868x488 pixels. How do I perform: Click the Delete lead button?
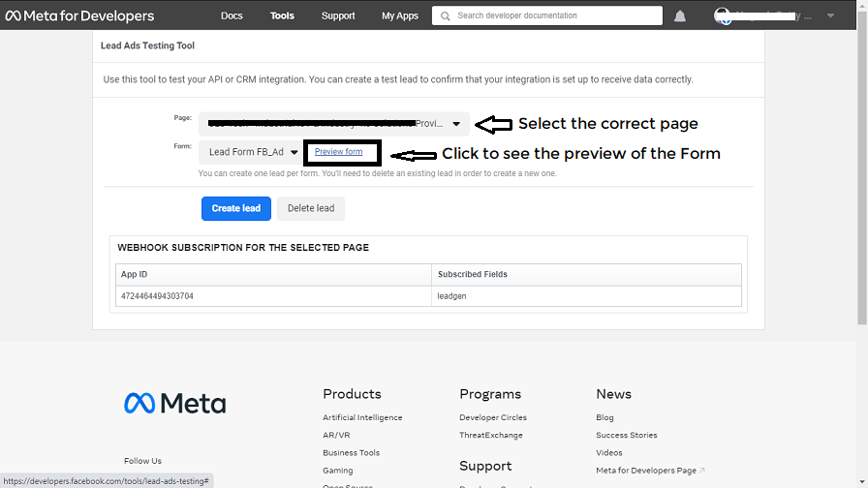(311, 208)
